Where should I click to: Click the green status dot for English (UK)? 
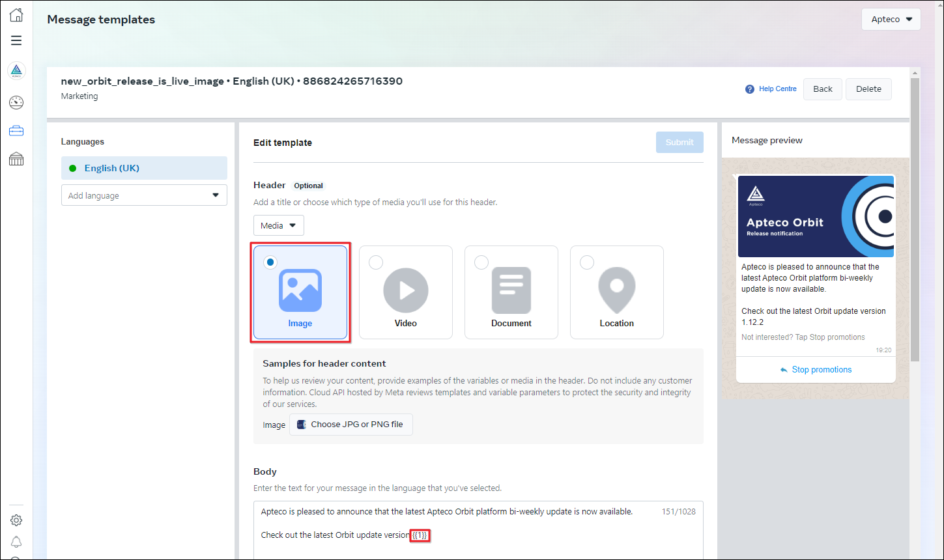tap(72, 168)
